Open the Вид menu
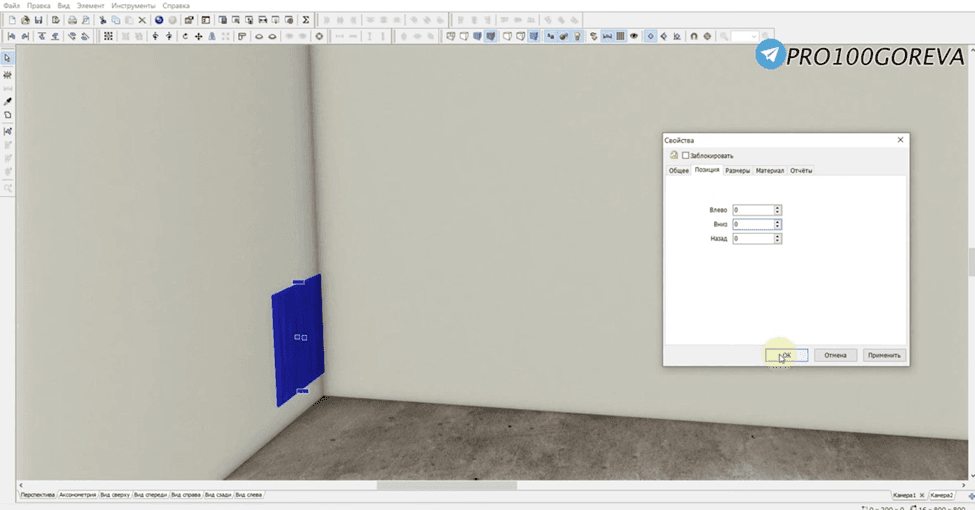 (x=63, y=6)
